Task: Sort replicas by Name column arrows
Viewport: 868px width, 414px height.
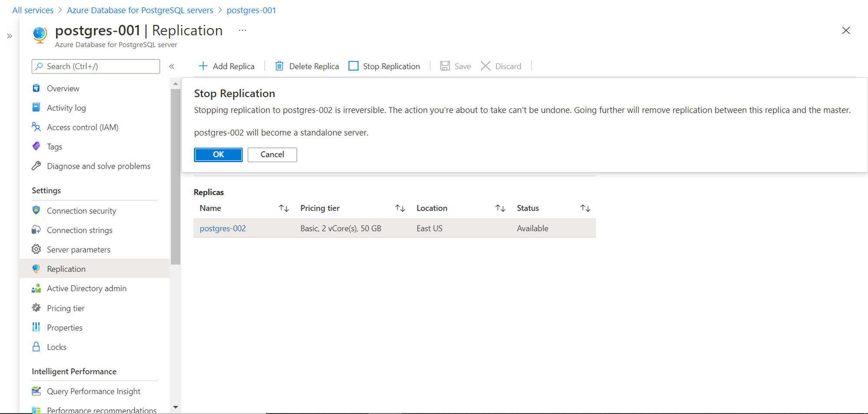Action: click(x=284, y=209)
